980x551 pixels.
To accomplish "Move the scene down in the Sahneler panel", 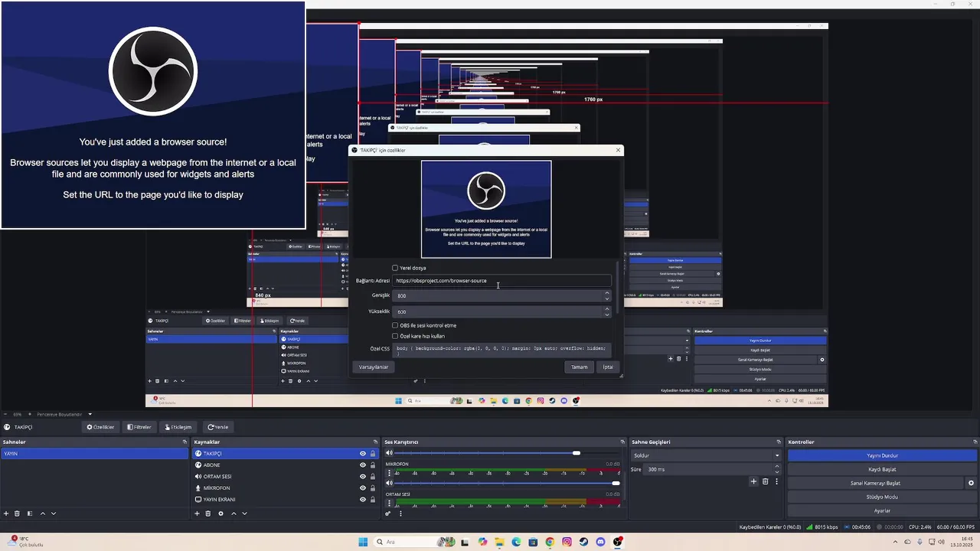I will point(54,514).
